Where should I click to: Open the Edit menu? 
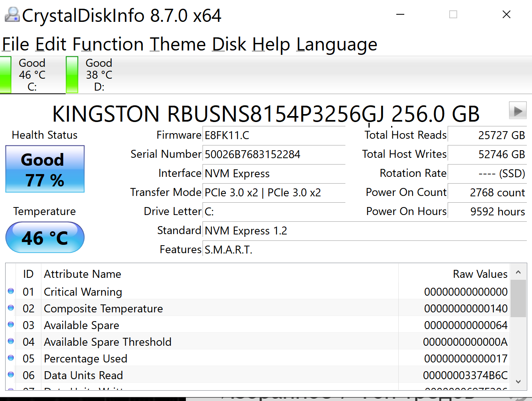point(51,44)
